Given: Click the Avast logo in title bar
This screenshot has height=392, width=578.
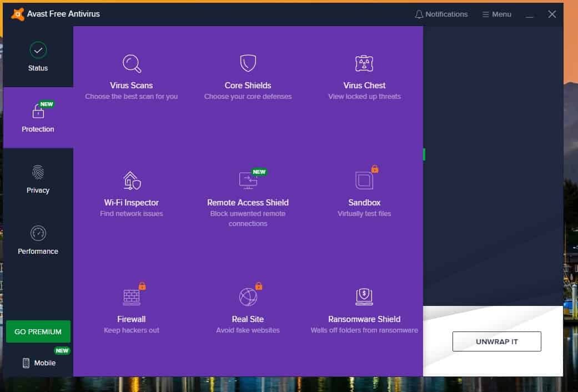Looking at the screenshot, I should 18,14.
